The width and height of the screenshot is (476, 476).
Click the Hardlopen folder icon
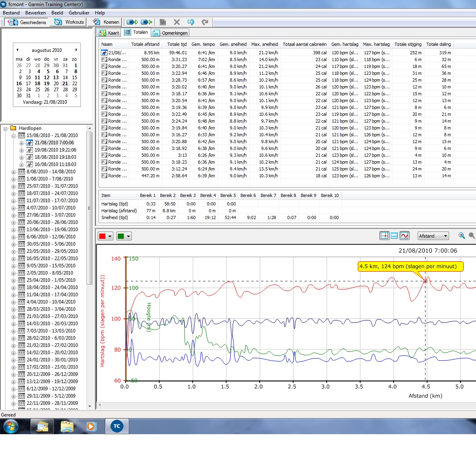(x=13, y=128)
